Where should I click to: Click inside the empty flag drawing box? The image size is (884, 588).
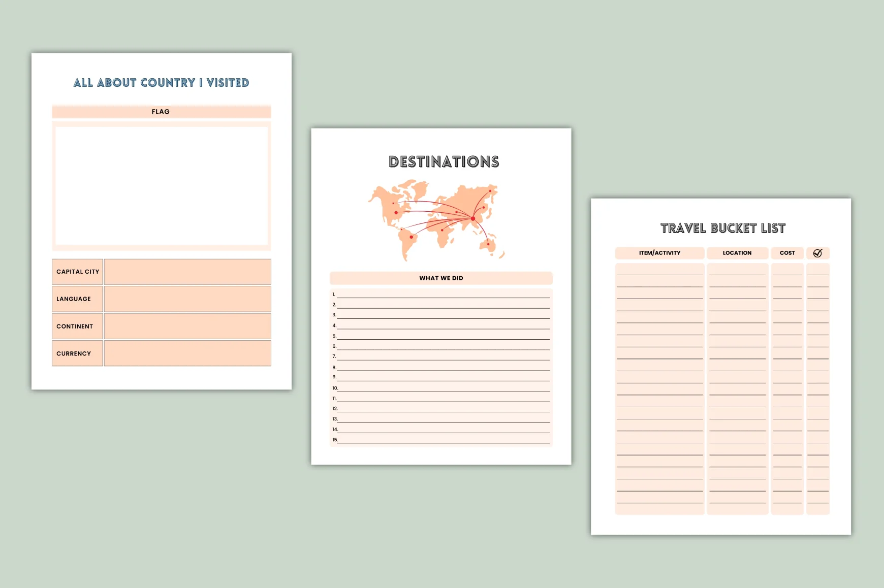click(161, 186)
